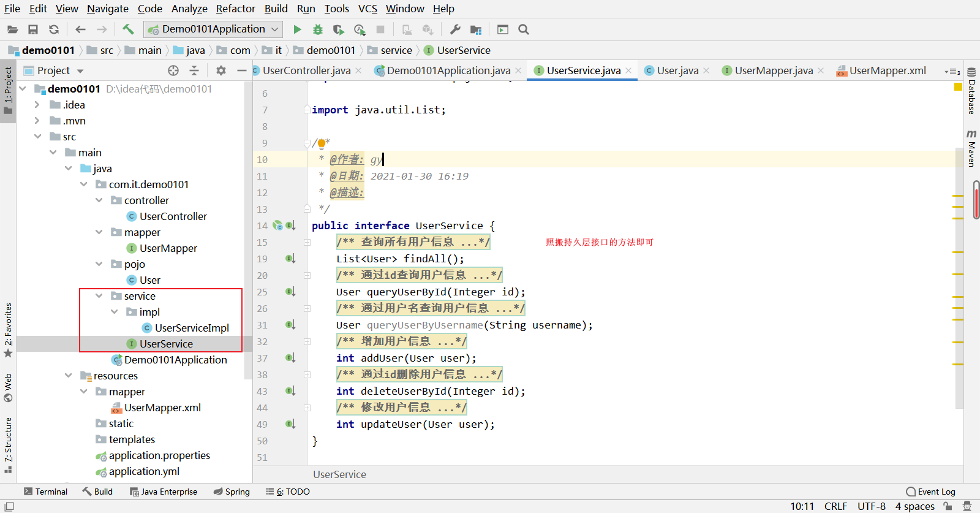Open Project panel gear settings
The height and width of the screenshot is (513, 980).
tap(221, 70)
